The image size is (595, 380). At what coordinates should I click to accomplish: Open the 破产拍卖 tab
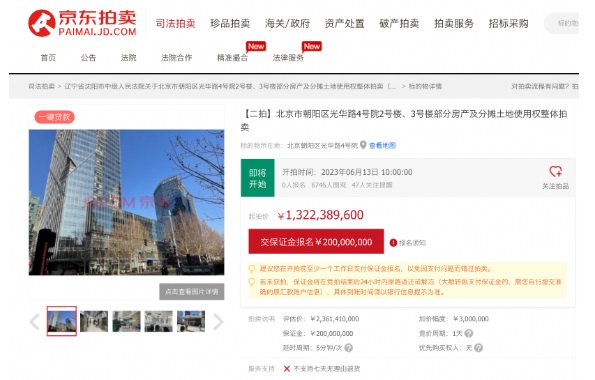pyautogui.click(x=399, y=24)
